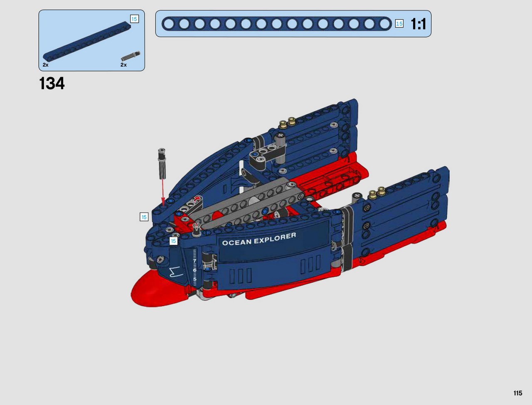Click the "2x" quantity under the blue beam

(45, 65)
